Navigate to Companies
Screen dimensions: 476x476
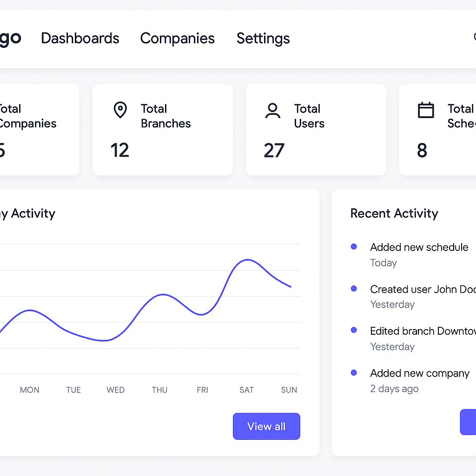pos(178,39)
